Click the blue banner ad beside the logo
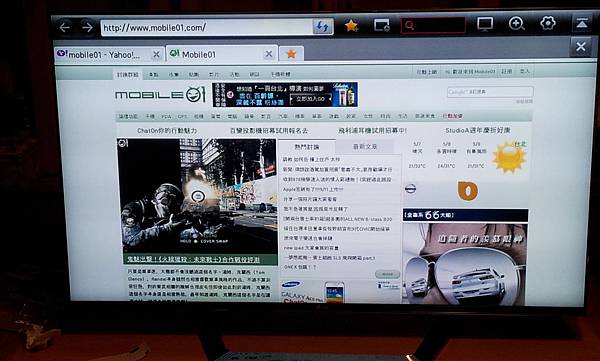The image size is (600, 361). pos(285,95)
